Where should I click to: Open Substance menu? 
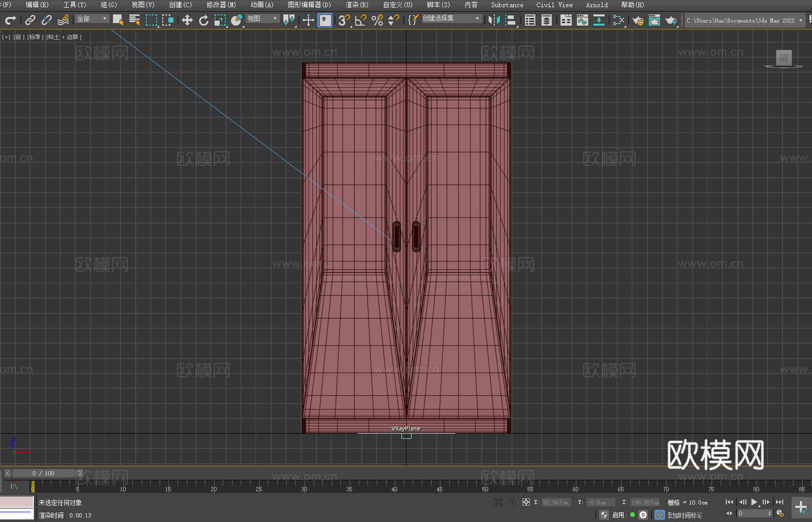click(507, 5)
